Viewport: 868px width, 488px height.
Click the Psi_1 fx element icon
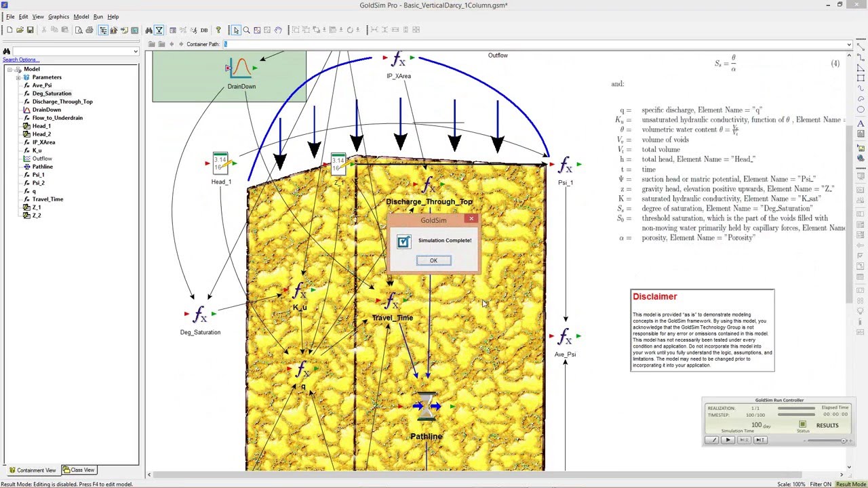point(565,165)
